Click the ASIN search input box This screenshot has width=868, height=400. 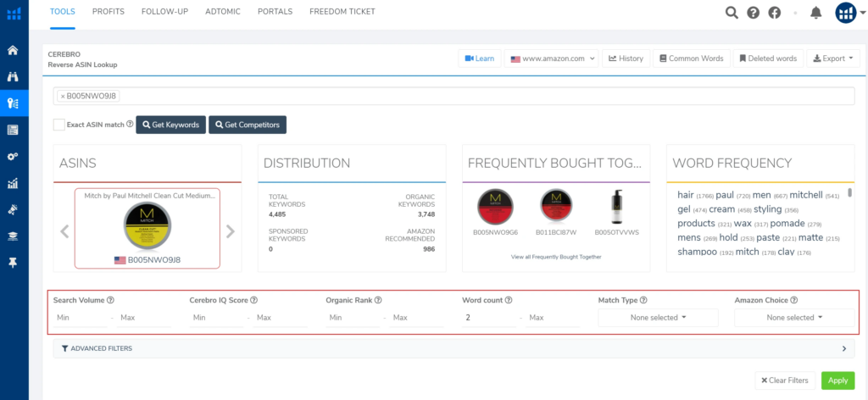click(454, 97)
